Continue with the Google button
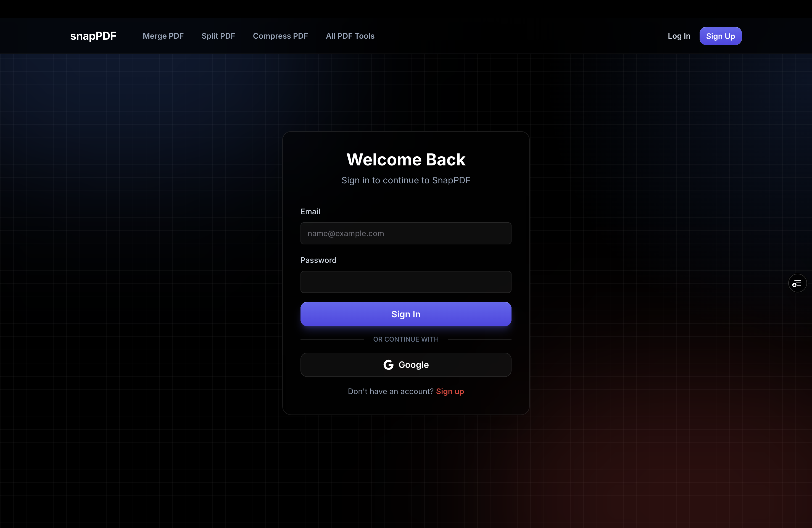This screenshot has width=812, height=528. coord(406,365)
